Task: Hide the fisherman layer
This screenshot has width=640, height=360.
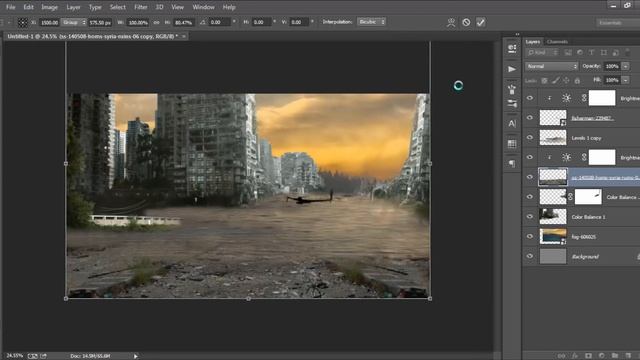Action: point(530,118)
